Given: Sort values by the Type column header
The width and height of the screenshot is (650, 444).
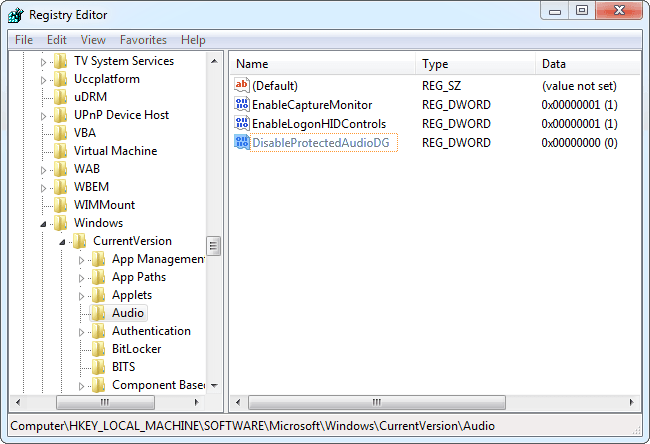Looking at the screenshot, I should [x=475, y=64].
